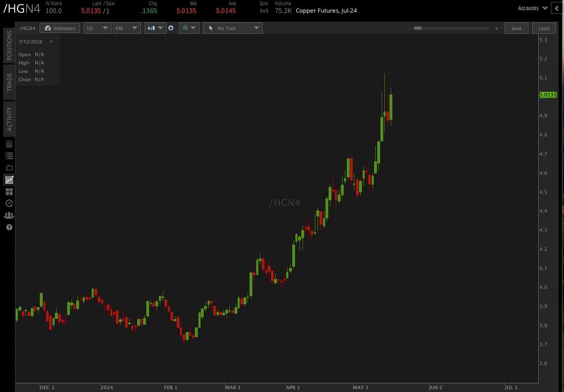
Task: Click the 5.0135 current price tag
Action: click(548, 95)
